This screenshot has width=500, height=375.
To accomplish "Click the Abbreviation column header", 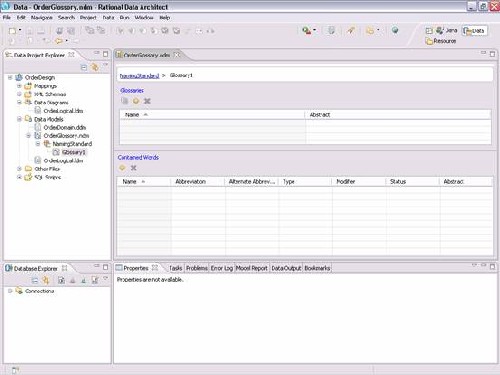I will pos(198,182).
